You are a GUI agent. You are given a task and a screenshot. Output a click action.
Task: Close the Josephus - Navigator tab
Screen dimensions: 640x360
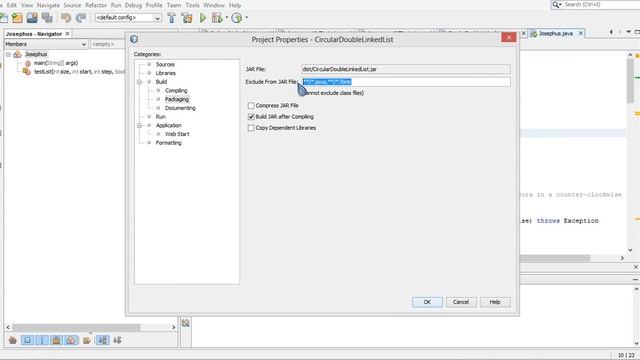point(67,34)
